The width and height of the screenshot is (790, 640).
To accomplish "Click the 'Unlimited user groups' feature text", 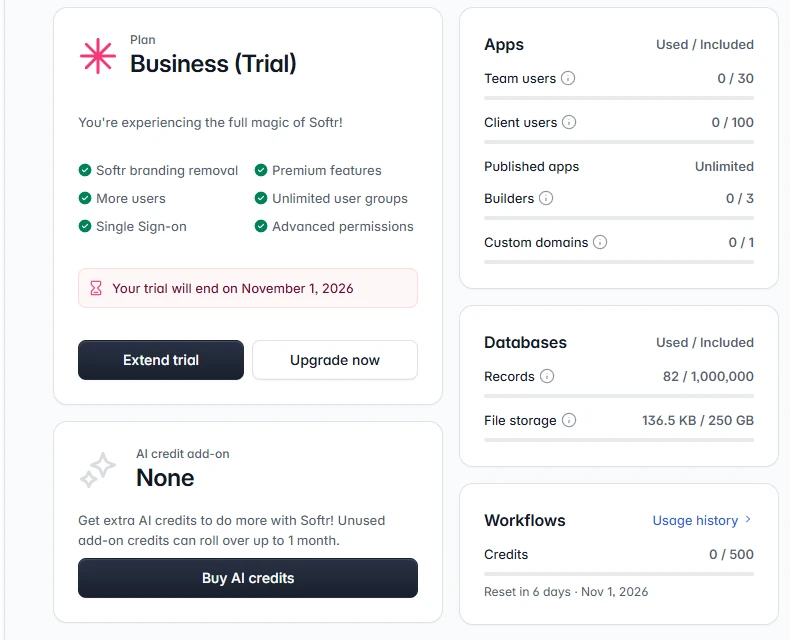I will point(340,199).
